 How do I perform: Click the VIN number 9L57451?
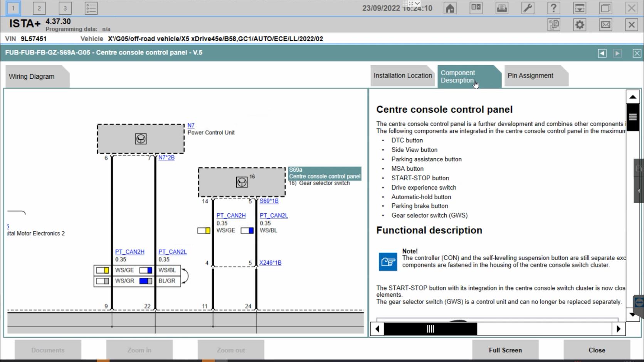pos(34,39)
